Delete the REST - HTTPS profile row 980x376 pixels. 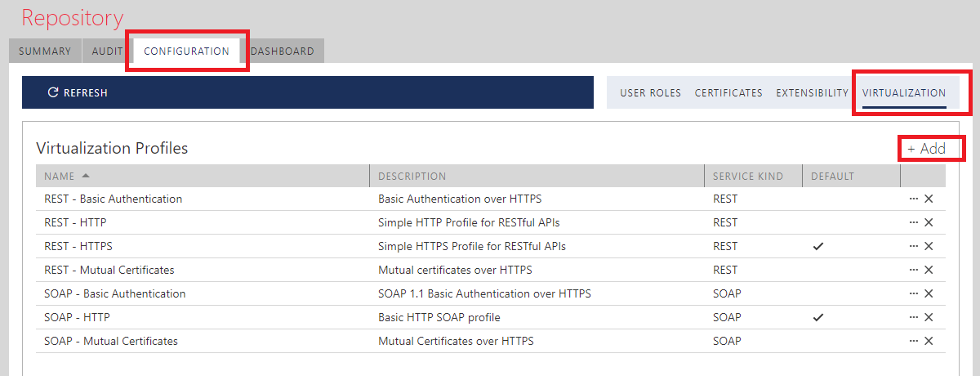tap(929, 246)
